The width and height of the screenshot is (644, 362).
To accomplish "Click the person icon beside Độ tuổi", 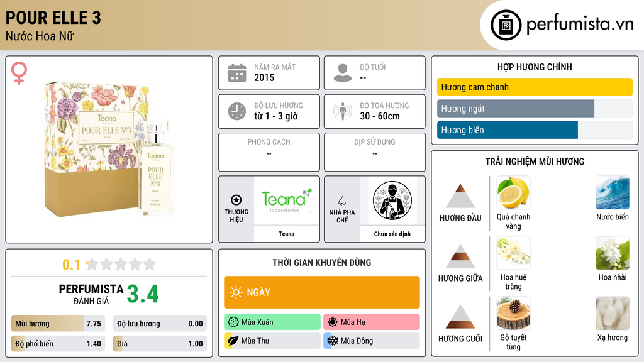I will pos(343,73).
